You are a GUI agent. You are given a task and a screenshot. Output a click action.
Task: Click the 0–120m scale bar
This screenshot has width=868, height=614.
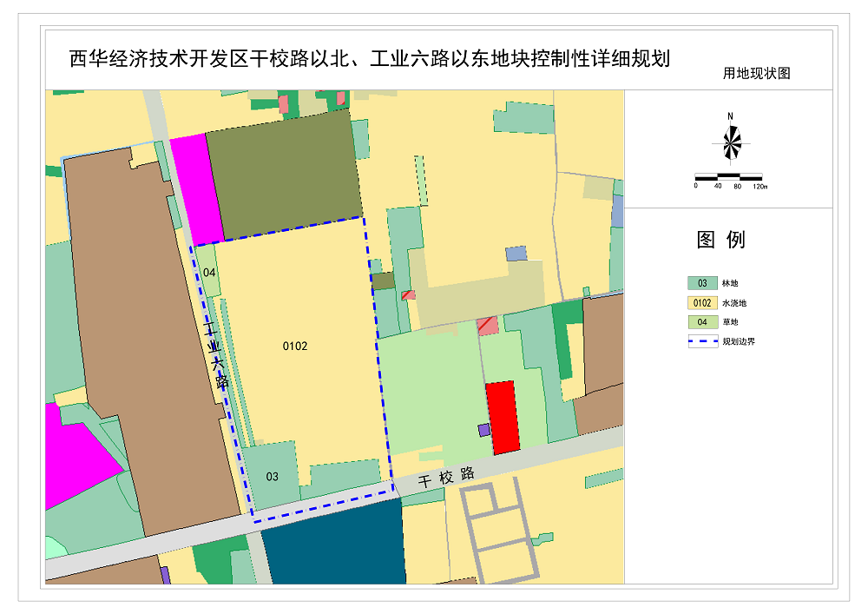[x=729, y=177]
